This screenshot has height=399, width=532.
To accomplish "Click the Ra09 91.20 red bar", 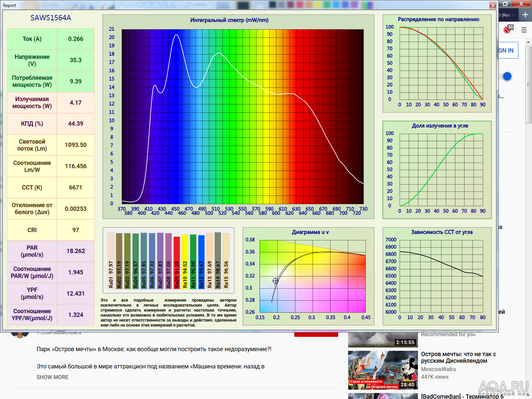I will (x=177, y=263).
